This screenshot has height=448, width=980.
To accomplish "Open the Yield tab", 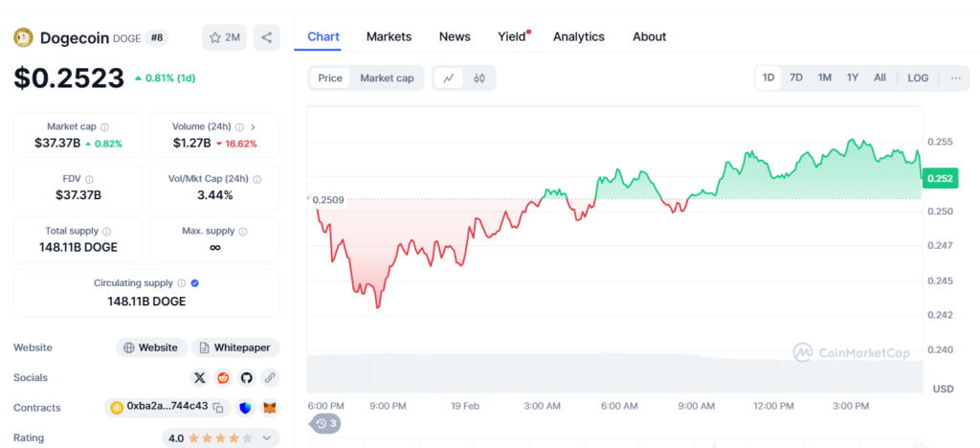I will 514,37.
